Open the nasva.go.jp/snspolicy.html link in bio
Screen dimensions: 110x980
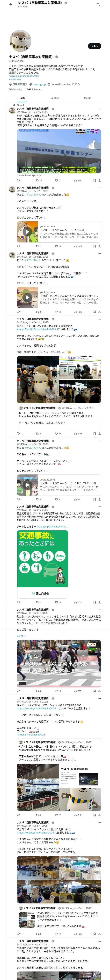(24, 76)
